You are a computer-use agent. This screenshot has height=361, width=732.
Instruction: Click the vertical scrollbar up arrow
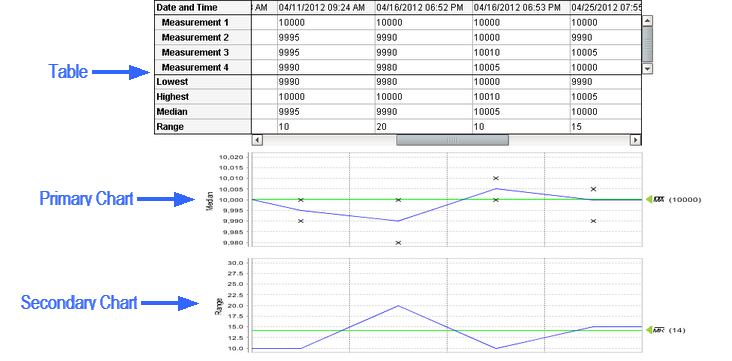pyautogui.click(x=647, y=21)
